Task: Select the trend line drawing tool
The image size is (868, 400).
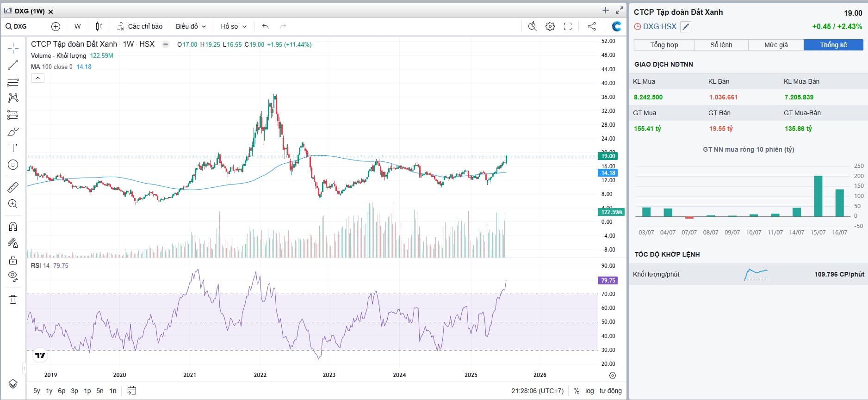Action: 13,65
